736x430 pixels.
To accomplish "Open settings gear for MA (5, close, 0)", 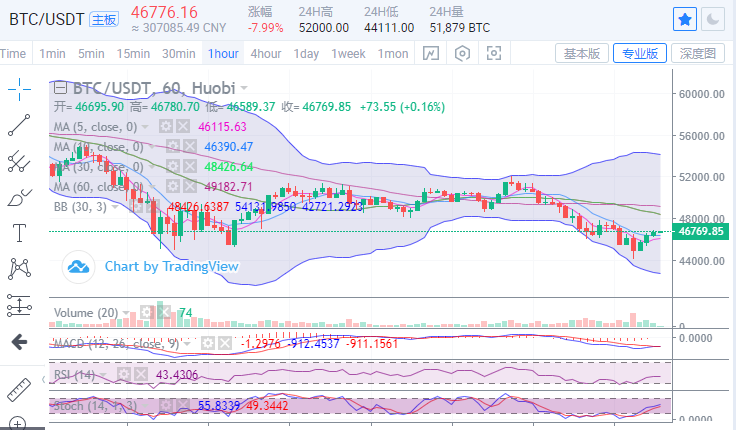I will pos(166,126).
